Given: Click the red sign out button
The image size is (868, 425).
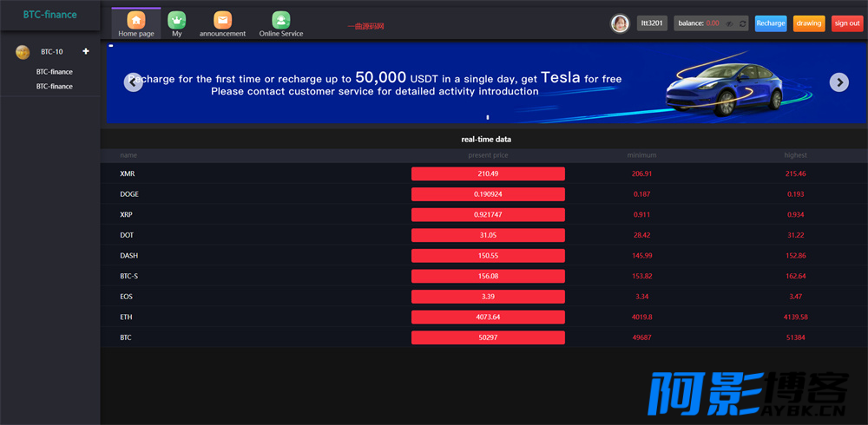Looking at the screenshot, I should [x=847, y=23].
